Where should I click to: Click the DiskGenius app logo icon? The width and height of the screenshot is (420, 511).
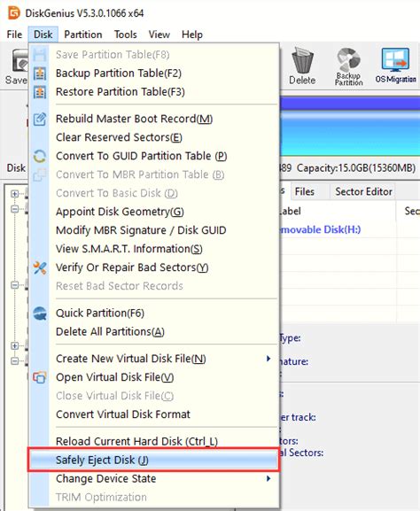[14, 12]
